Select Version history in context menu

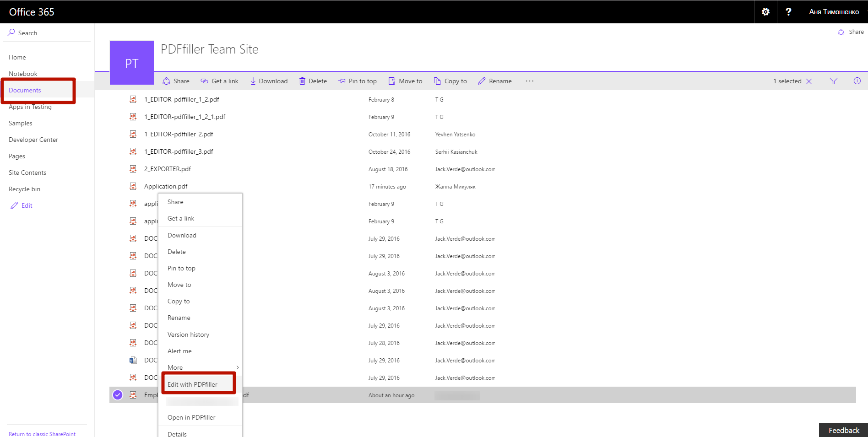[x=200, y=334]
